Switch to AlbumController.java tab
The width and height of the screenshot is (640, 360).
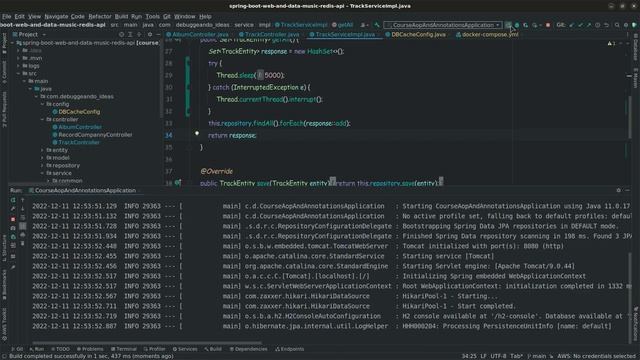(x=198, y=35)
